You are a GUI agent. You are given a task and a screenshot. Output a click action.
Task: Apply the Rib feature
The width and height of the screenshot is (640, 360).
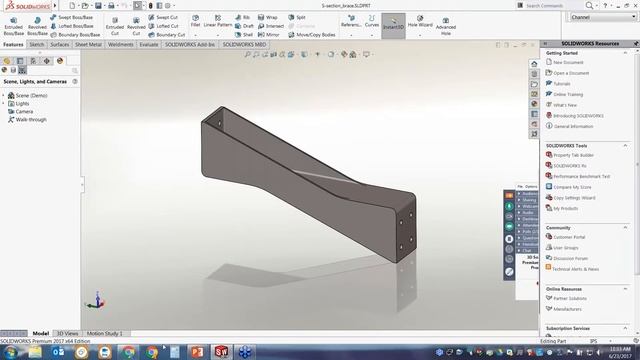(242, 18)
